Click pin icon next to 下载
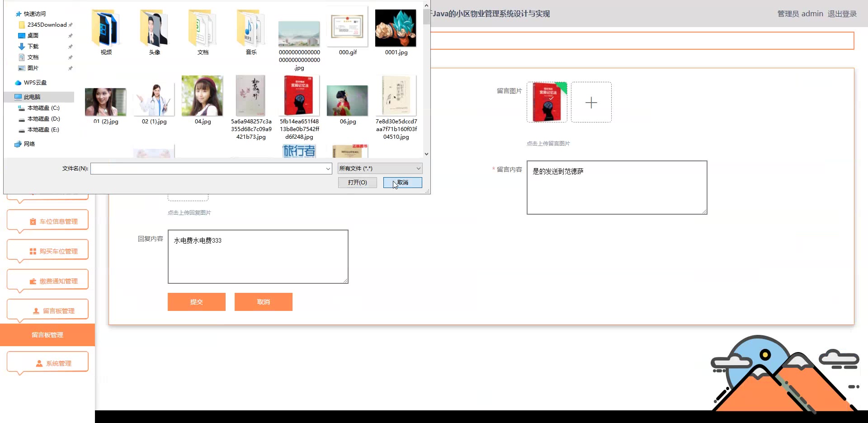This screenshot has width=868, height=423. point(70,47)
